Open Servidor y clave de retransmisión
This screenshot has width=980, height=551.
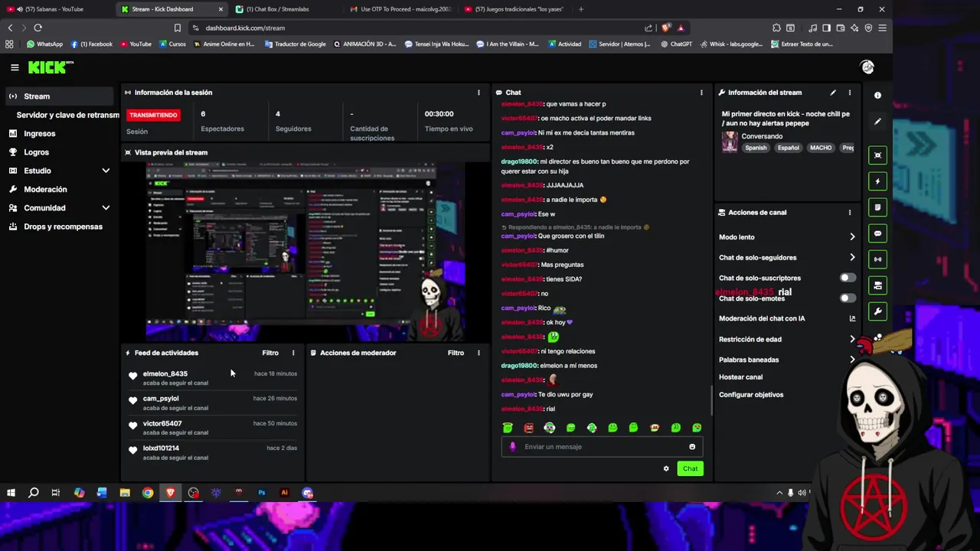tap(67, 115)
